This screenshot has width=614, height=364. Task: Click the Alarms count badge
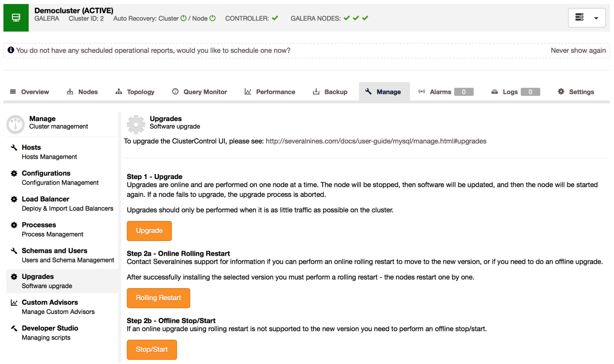464,92
